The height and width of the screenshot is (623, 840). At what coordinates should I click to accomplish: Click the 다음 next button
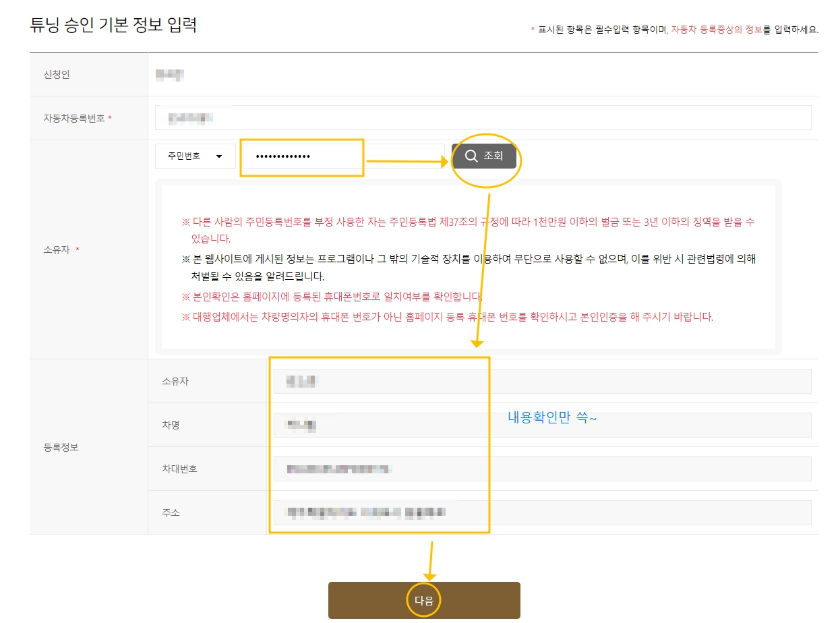click(x=424, y=600)
